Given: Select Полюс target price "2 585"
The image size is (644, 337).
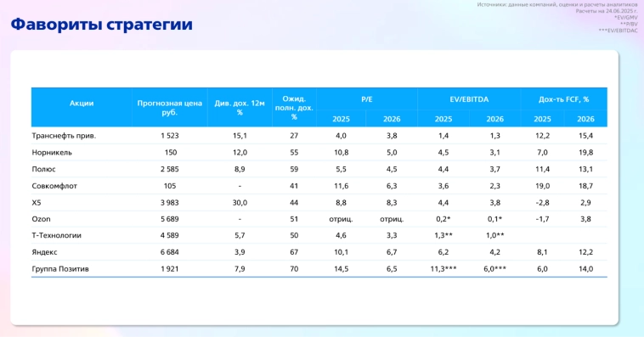Looking at the screenshot, I should pos(170,169).
